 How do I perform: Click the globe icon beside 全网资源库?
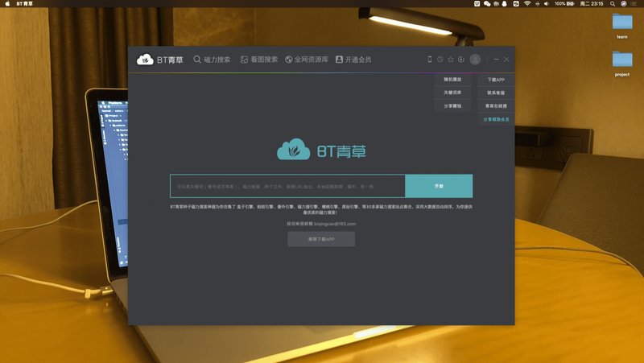click(289, 60)
